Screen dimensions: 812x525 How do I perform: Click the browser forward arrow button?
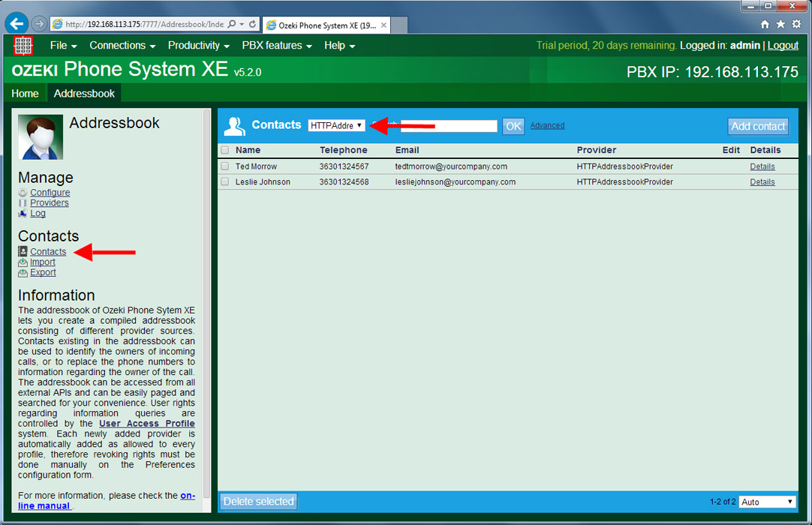[39, 24]
